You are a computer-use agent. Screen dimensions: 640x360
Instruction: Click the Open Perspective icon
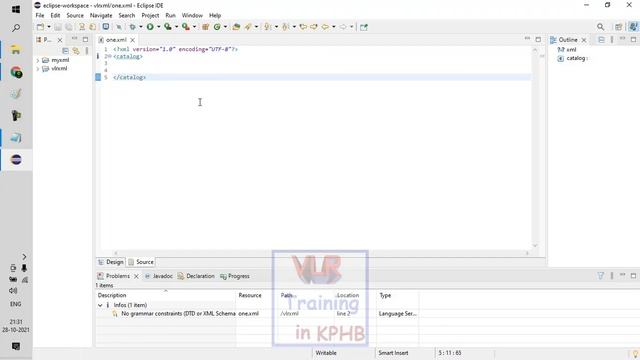619,27
